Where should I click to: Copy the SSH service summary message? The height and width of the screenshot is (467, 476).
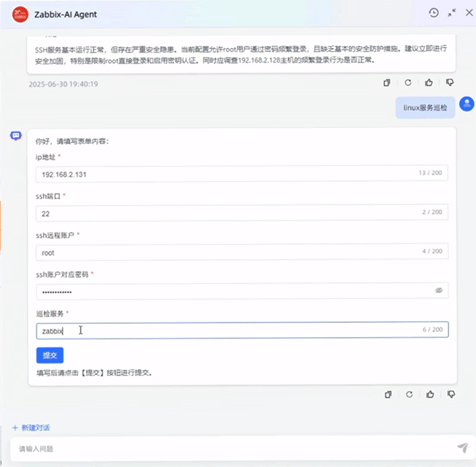click(x=387, y=82)
